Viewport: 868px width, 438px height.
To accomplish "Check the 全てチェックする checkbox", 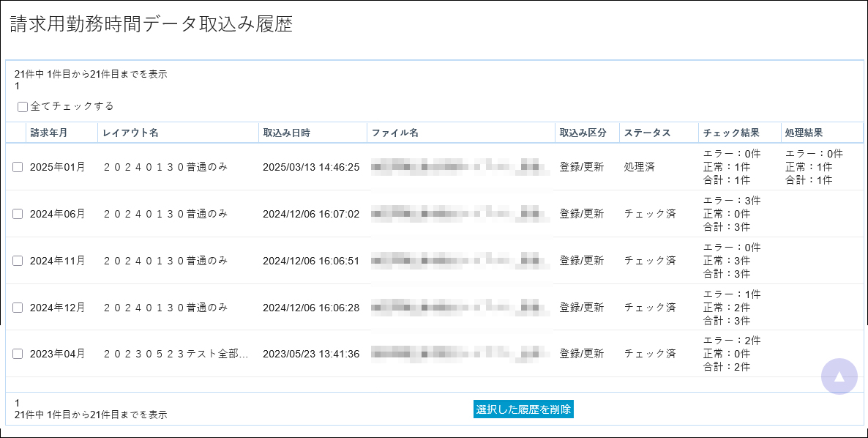I will [22, 107].
